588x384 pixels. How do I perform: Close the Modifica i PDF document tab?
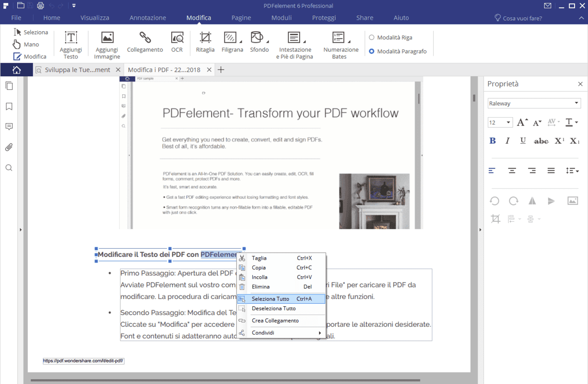pos(209,70)
